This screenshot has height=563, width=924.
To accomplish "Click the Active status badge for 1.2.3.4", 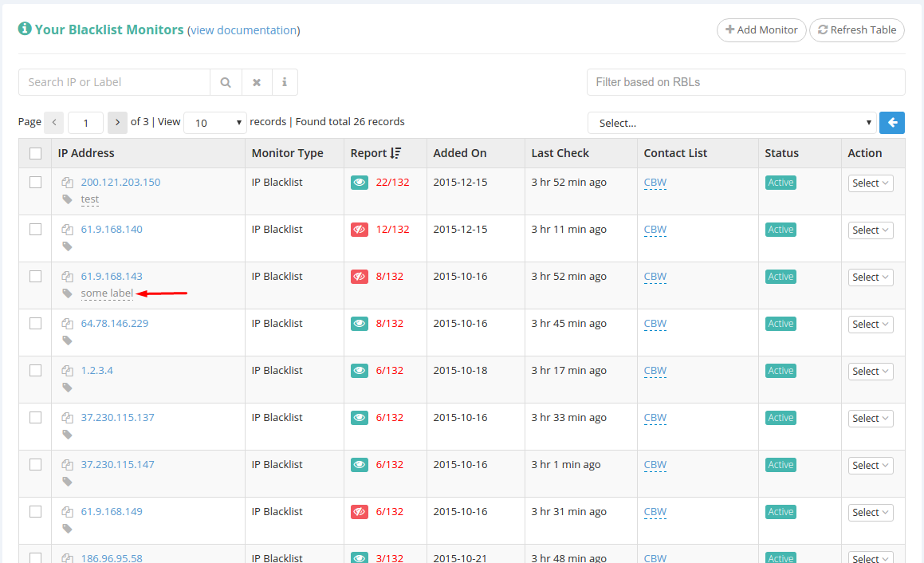I will (x=780, y=371).
